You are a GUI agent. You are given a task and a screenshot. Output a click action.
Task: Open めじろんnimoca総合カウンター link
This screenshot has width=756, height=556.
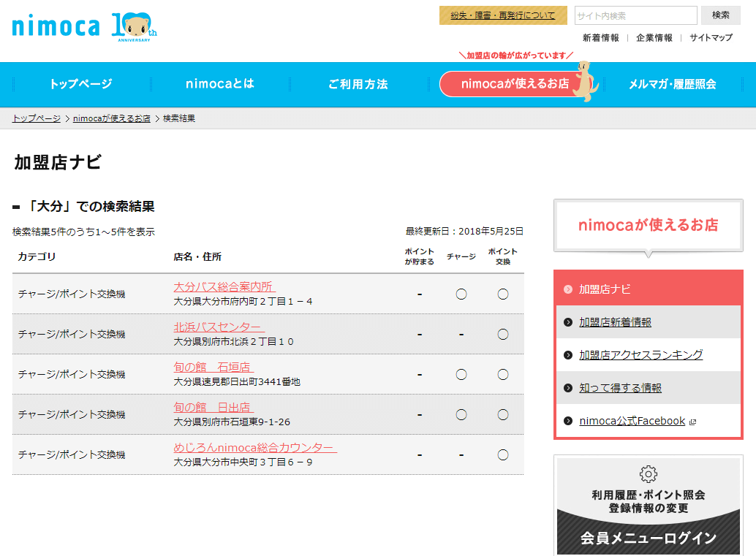pyautogui.click(x=254, y=447)
